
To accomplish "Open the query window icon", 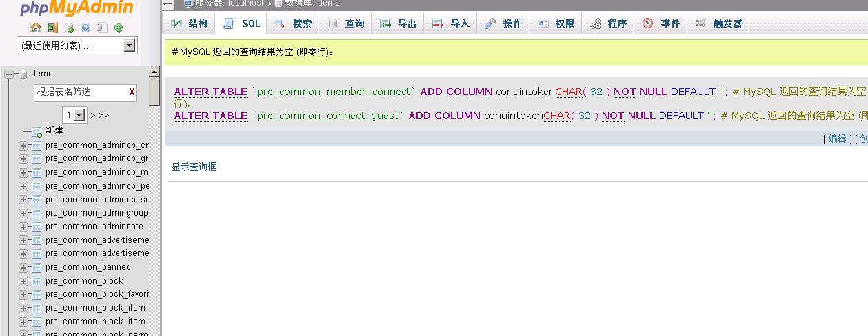I will click(x=69, y=28).
